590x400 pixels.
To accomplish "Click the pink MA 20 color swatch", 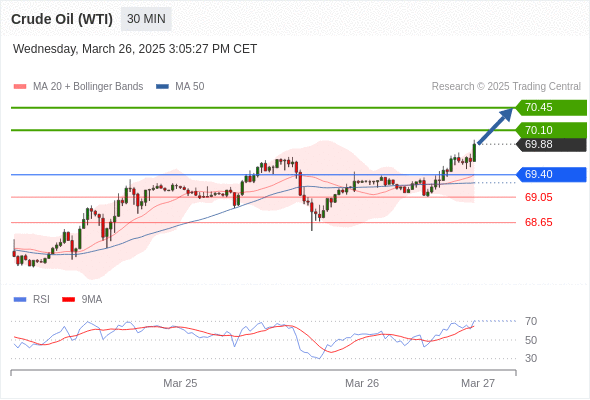I will click(x=20, y=87).
